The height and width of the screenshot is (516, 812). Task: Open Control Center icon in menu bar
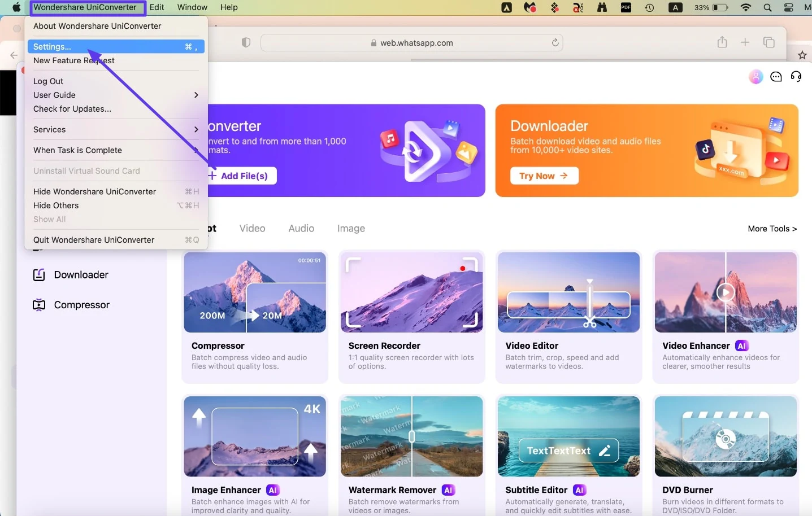(789, 7)
